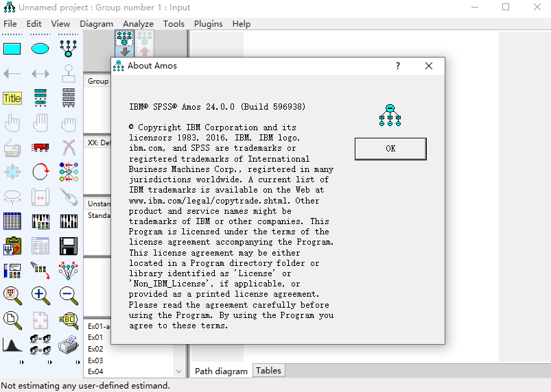Toggle view output path diagram button
The image size is (551, 392).
click(x=144, y=43)
